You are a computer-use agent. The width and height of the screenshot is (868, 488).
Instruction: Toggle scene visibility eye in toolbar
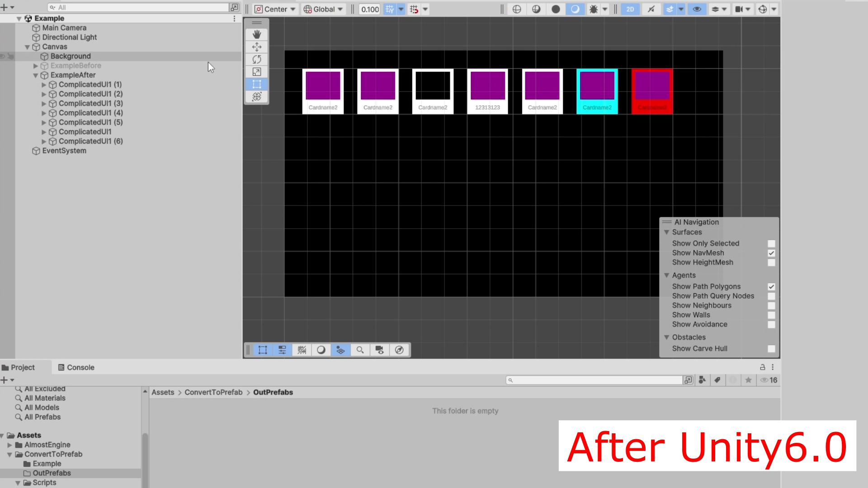[697, 9]
